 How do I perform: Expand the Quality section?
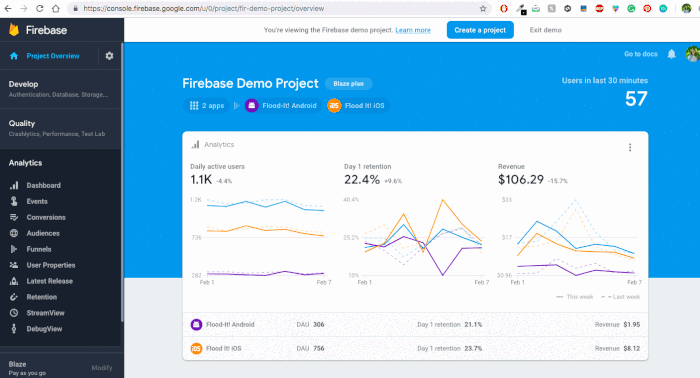60,128
